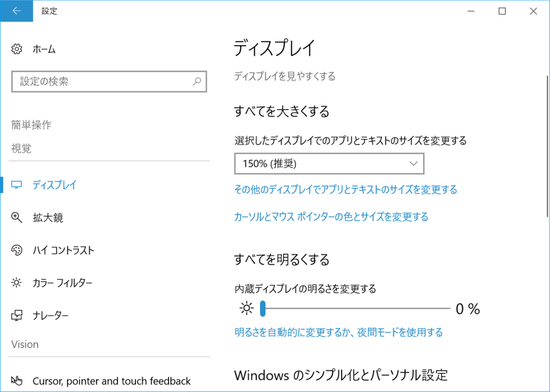The width and height of the screenshot is (550, 392).
Task: Click the vertical scrollbar of the settings pane
Action: coord(547,147)
